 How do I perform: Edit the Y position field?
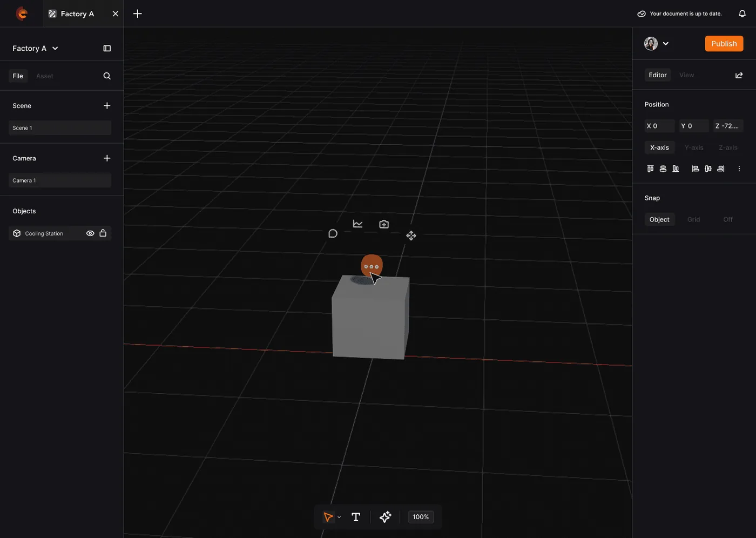tap(694, 126)
